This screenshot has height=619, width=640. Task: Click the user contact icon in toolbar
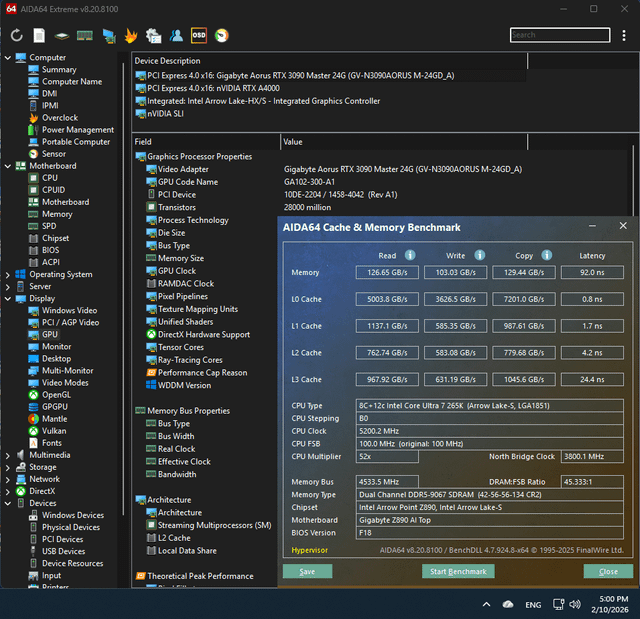[x=176, y=35]
